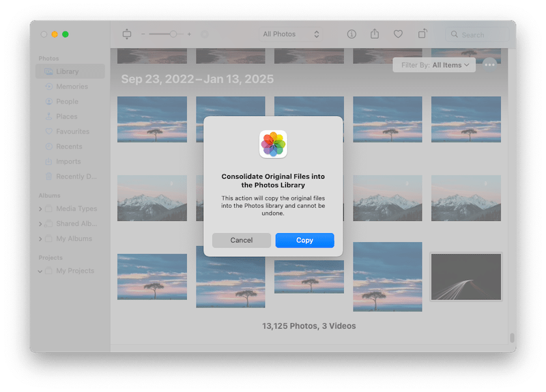Open the All Photos view dropdown
This screenshot has width=546, height=392.
click(x=291, y=34)
